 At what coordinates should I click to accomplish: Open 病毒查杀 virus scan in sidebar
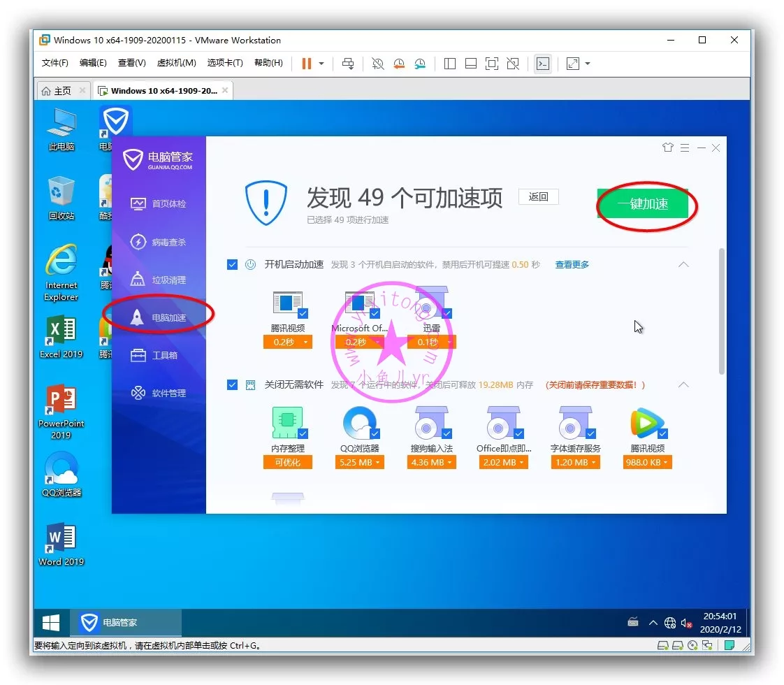tap(159, 243)
